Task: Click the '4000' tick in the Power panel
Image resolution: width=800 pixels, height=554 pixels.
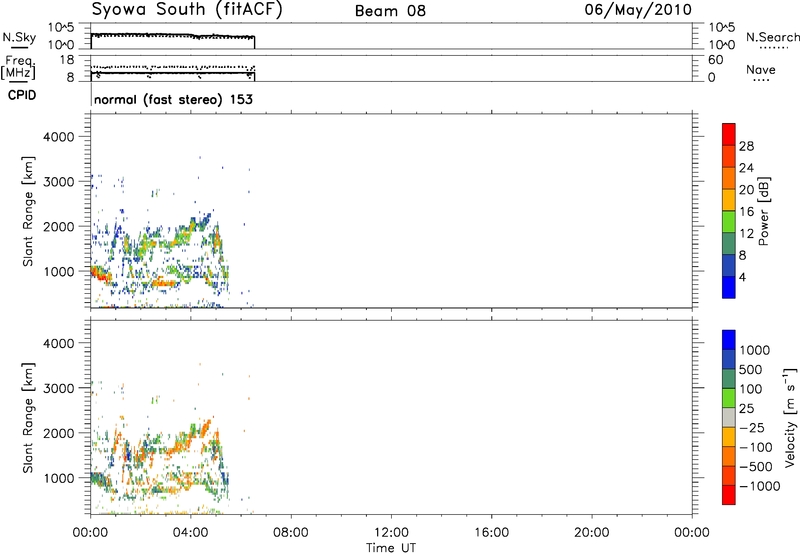Action: click(x=58, y=137)
